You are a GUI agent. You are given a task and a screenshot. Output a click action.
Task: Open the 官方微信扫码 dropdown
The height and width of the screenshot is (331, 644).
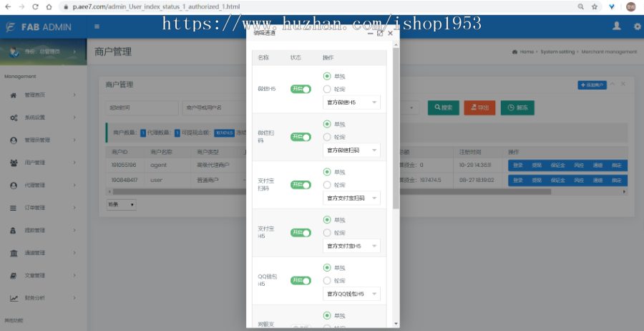point(351,150)
